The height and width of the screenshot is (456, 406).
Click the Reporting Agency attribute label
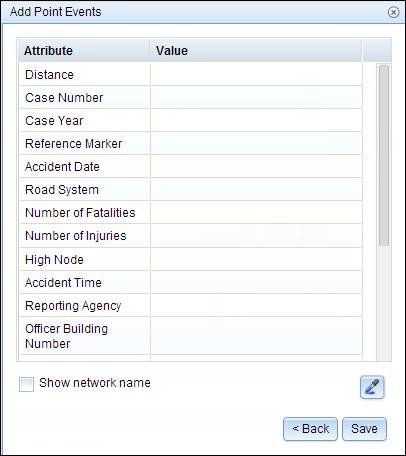[x=73, y=306]
